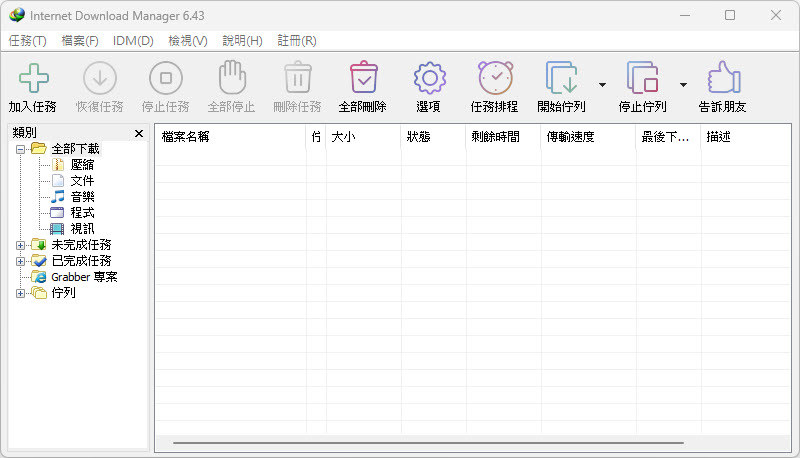Open the 檢視(V) menu
The height and width of the screenshot is (458, 800).
tap(188, 40)
